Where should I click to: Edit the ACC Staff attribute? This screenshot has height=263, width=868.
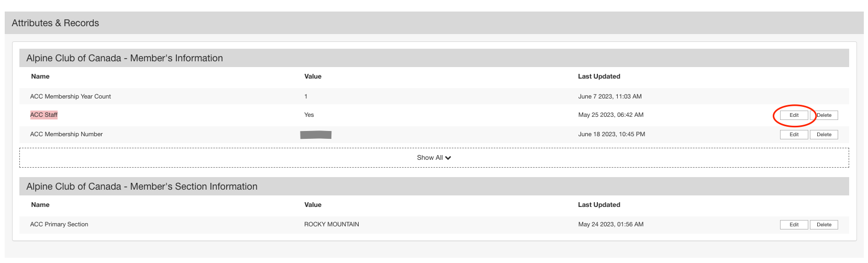coord(794,115)
